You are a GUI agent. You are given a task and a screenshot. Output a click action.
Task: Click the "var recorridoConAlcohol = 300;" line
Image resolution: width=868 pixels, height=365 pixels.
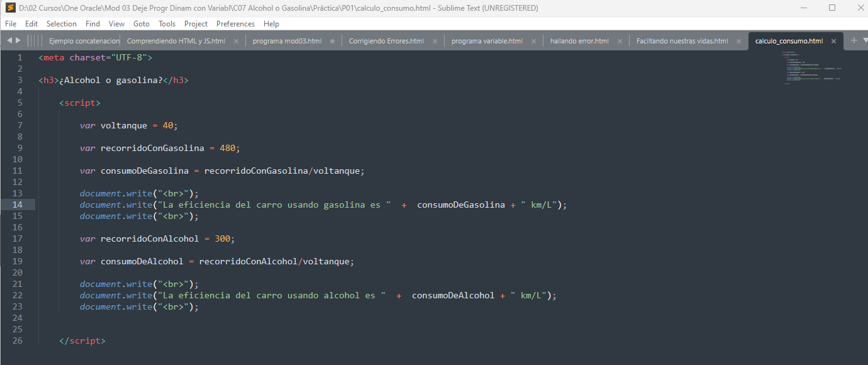[x=157, y=239]
